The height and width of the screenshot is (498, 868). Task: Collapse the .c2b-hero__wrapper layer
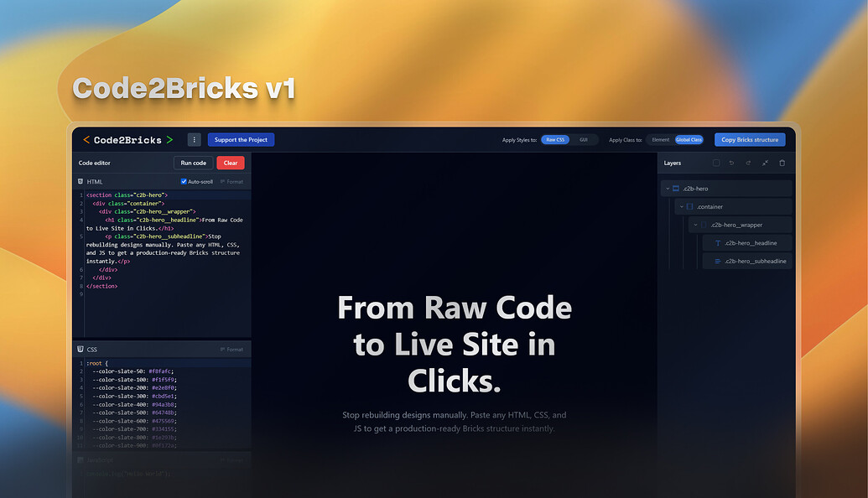694,225
